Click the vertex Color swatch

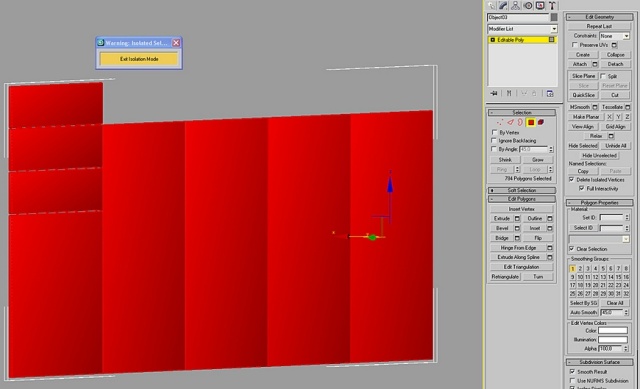click(613, 331)
